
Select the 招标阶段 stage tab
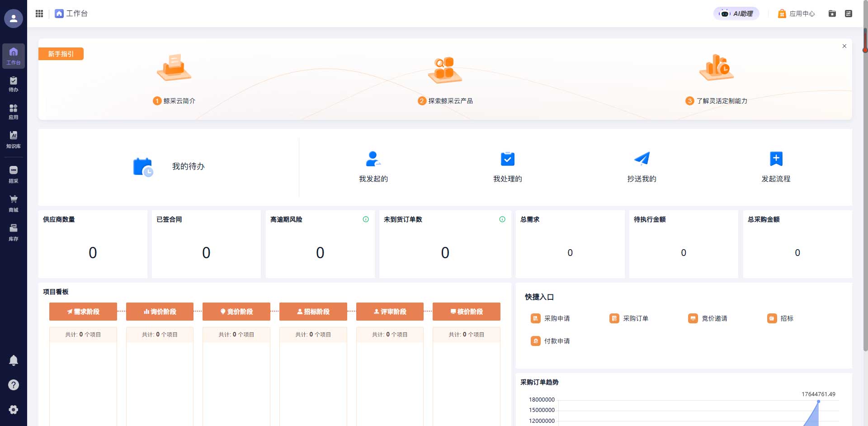(x=313, y=312)
